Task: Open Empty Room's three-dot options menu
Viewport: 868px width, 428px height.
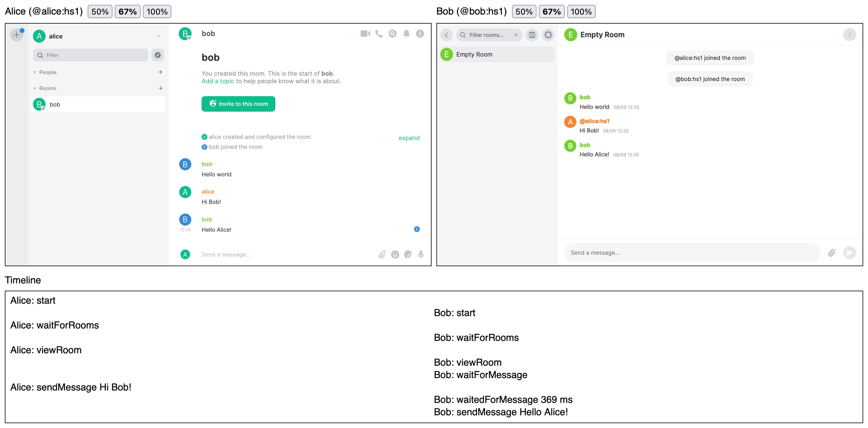Action: click(x=849, y=35)
